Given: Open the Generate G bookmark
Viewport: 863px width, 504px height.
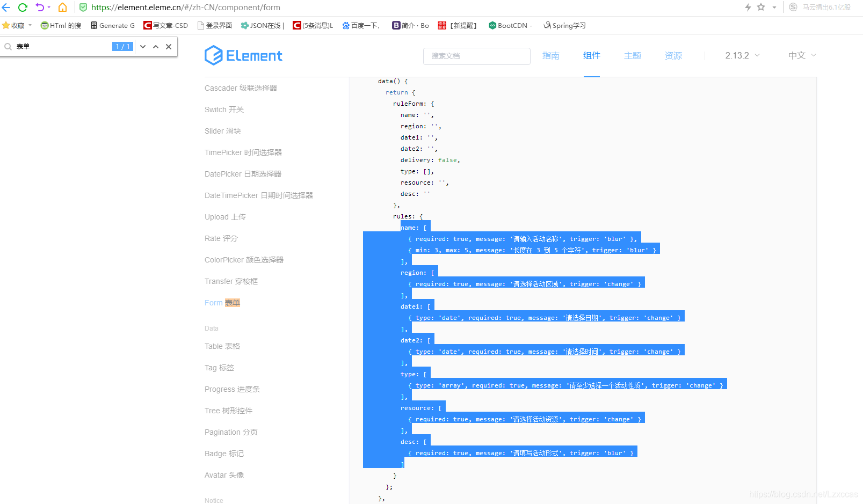Looking at the screenshot, I should [113, 25].
